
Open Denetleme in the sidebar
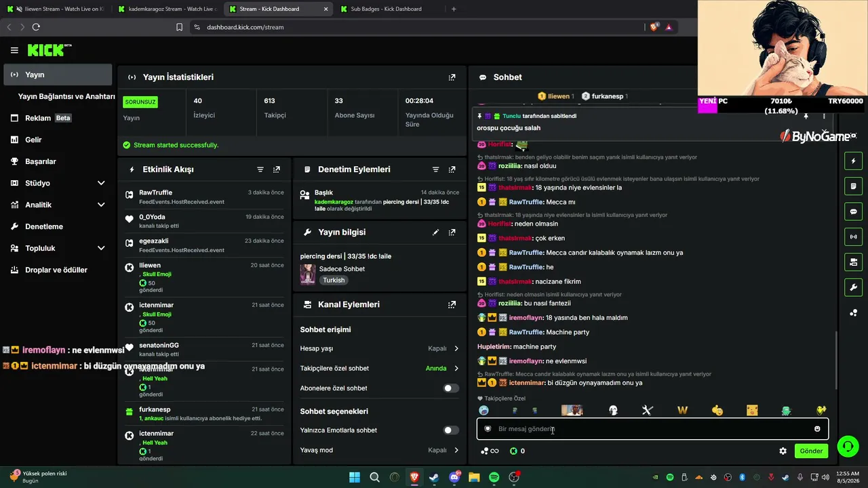tap(58, 226)
